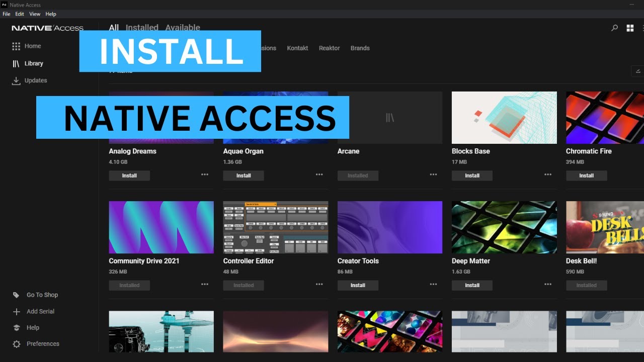Install Aquae Organ
Screen dimensions: 644x362
coord(244,175)
